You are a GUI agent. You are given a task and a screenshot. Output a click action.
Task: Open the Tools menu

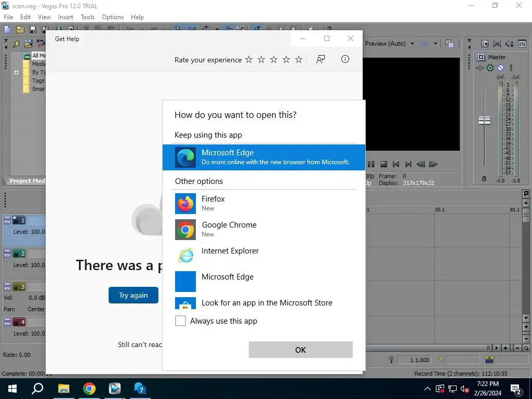click(x=87, y=17)
